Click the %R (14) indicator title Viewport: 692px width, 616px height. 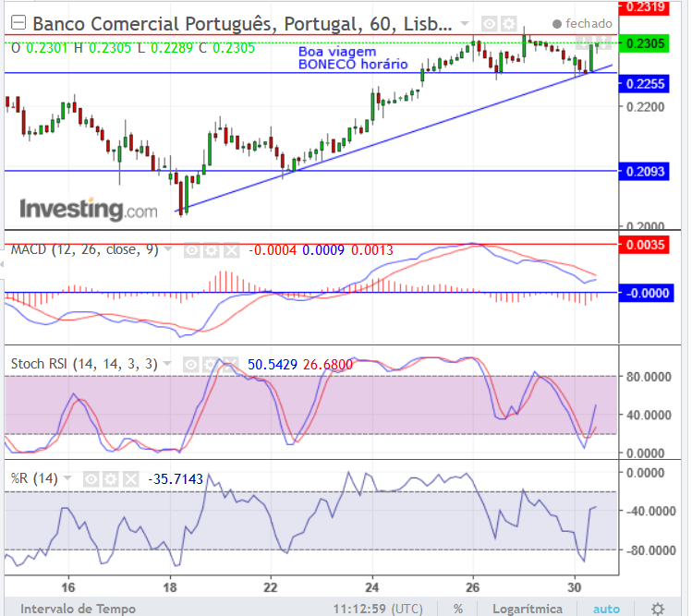[x=34, y=478]
